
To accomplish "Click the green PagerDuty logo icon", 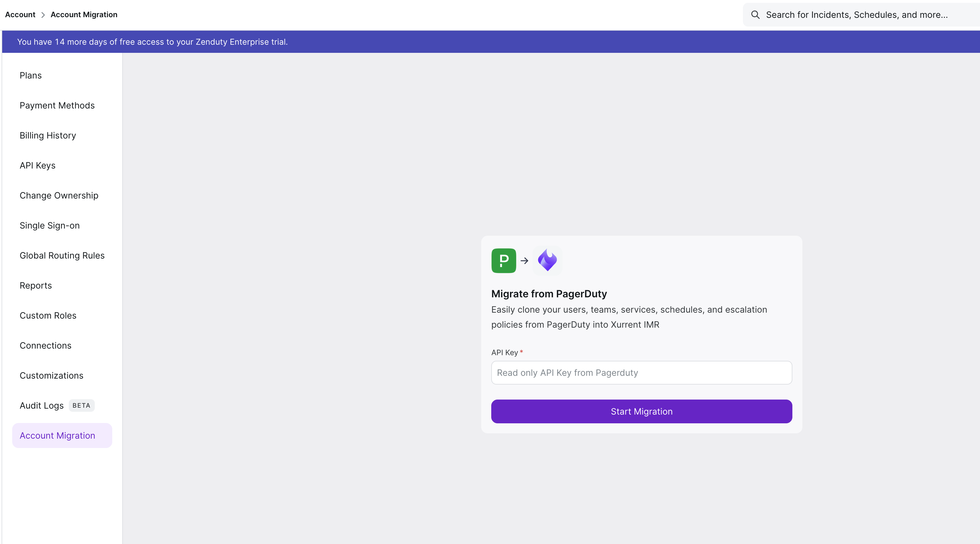I will (503, 260).
